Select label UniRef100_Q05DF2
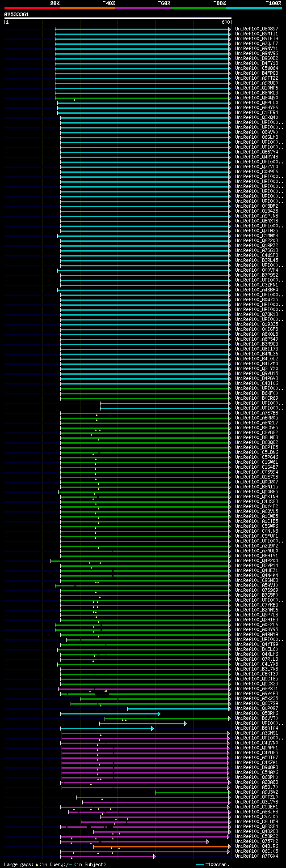Screen dimensions: 286x868 click(x=257, y=206)
